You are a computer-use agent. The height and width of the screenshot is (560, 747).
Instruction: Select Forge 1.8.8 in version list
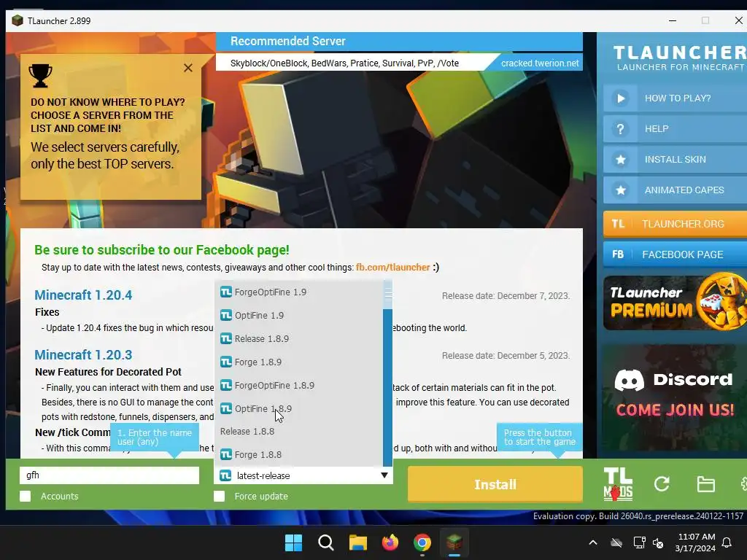pos(299,455)
